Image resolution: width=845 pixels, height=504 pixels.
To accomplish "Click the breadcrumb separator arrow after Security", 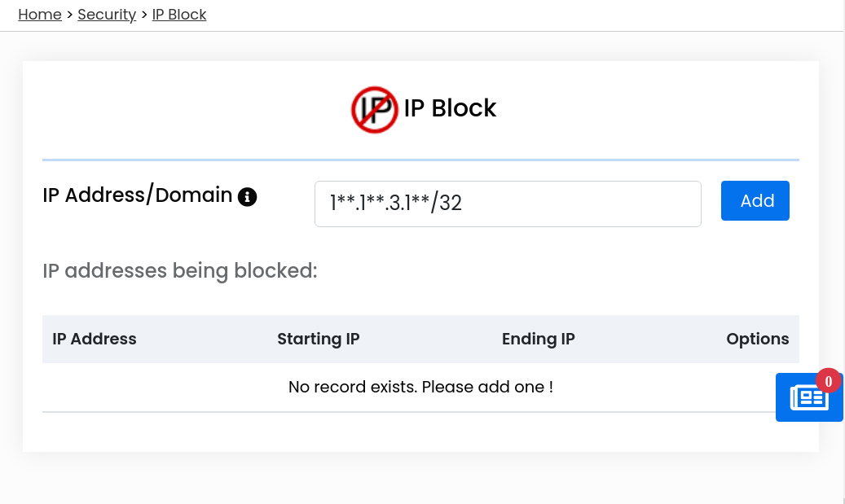I will [144, 15].
